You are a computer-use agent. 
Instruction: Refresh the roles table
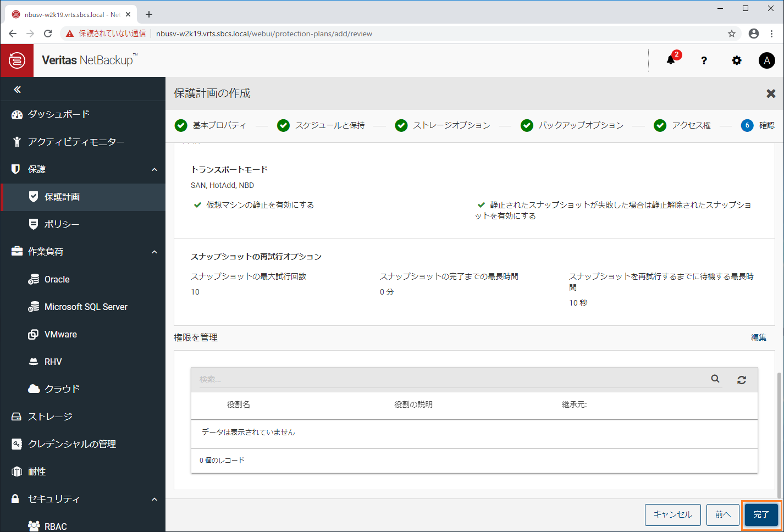742,380
